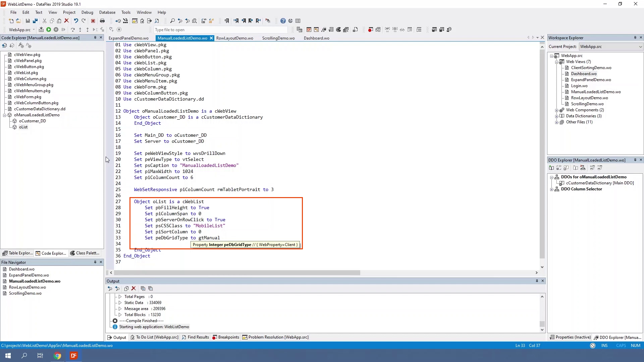
Task: Click the blue Help question mark icon
Action: click(283, 21)
